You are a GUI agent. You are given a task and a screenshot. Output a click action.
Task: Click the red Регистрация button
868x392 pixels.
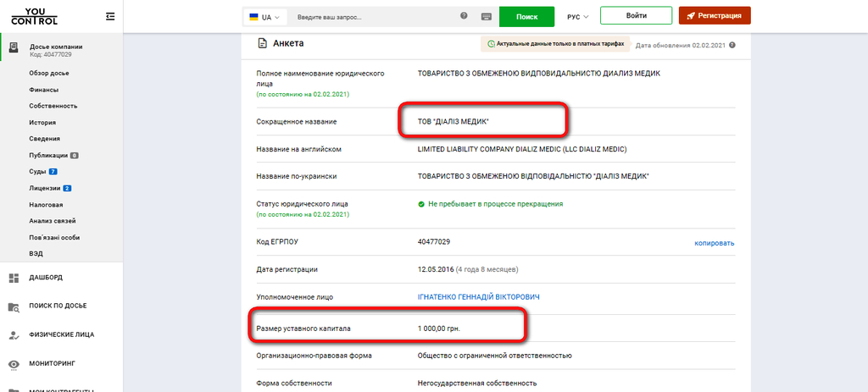715,15
